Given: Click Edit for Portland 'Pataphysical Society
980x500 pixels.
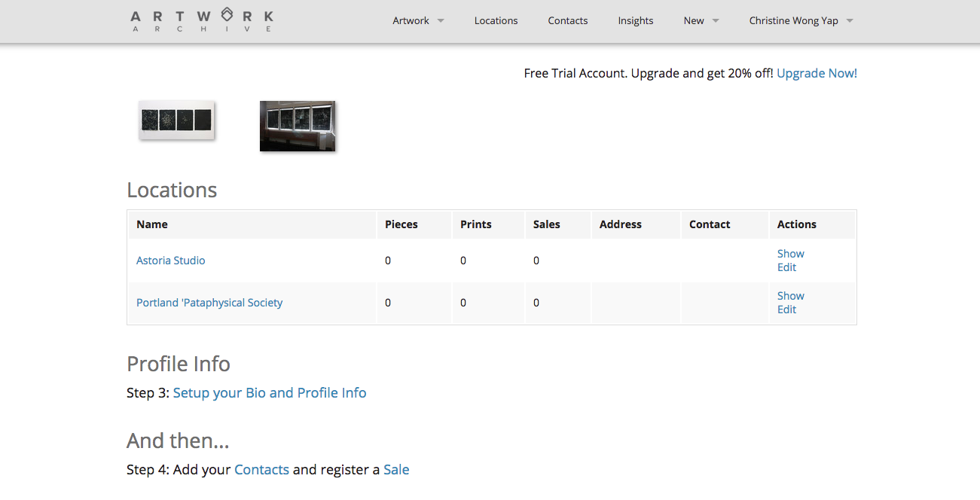Looking at the screenshot, I should point(786,309).
